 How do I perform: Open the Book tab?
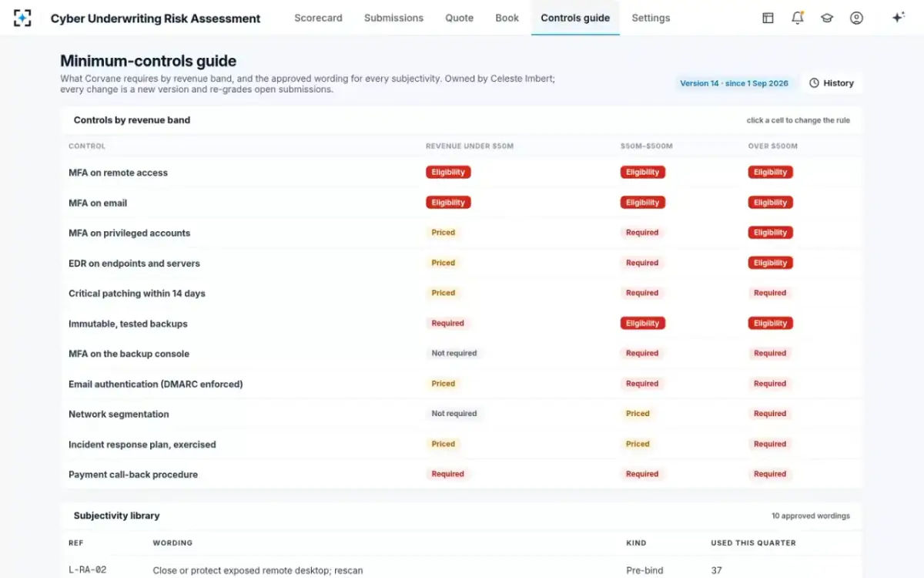point(507,18)
